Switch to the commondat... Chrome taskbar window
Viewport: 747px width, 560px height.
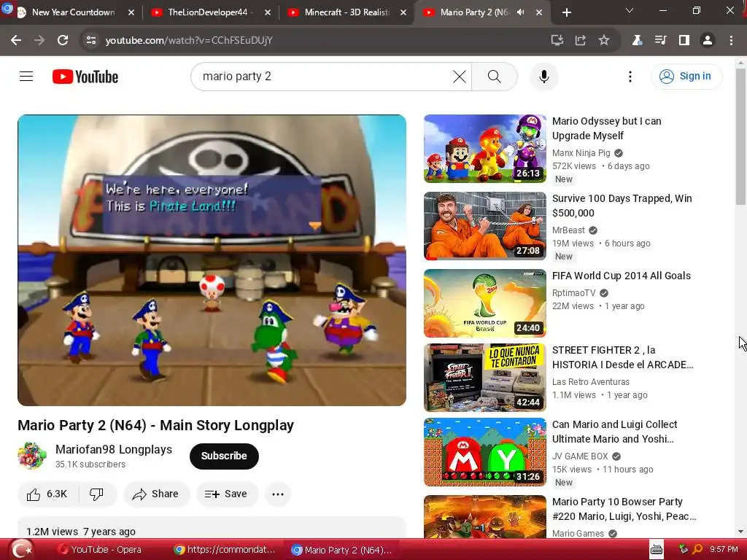(x=225, y=550)
